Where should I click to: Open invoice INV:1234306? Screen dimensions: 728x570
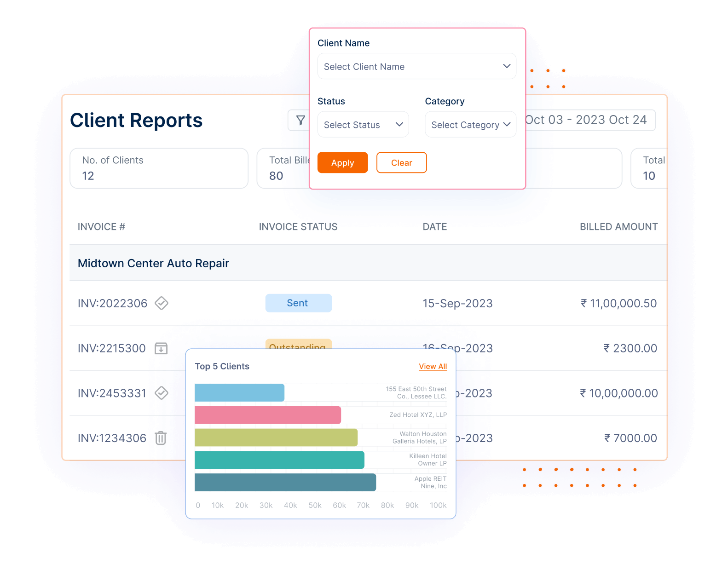(x=112, y=438)
